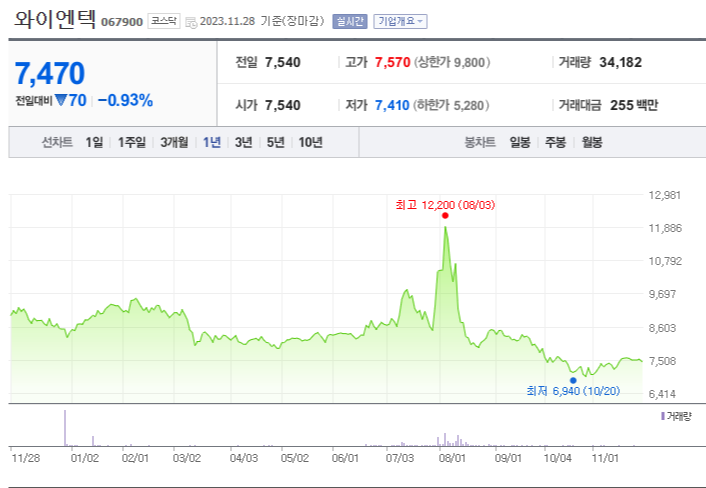Select the 10년 line chart tab
This screenshot has width=706, height=488.
pyautogui.click(x=311, y=142)
